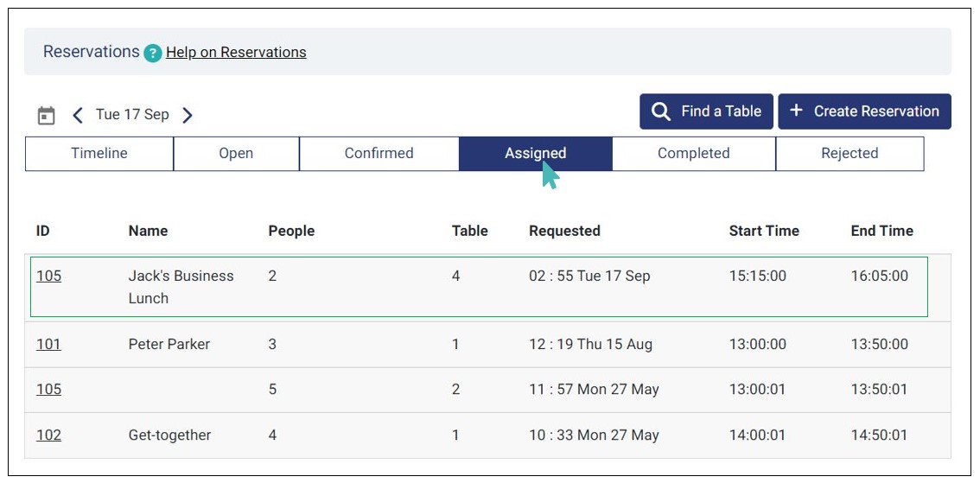Click the teal question mark help icon
This screenshot has width=980, height=483.
pyautogui.click(x=153, y=53)
